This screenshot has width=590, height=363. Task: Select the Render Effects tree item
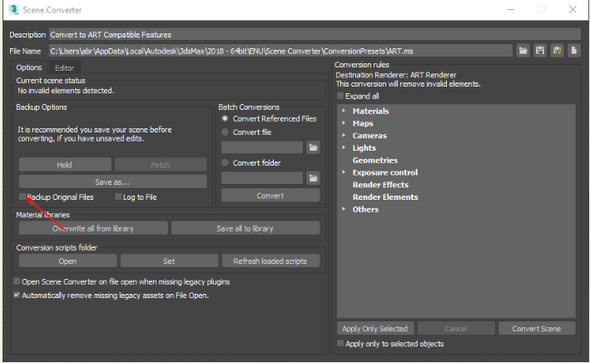pos(380,185)
